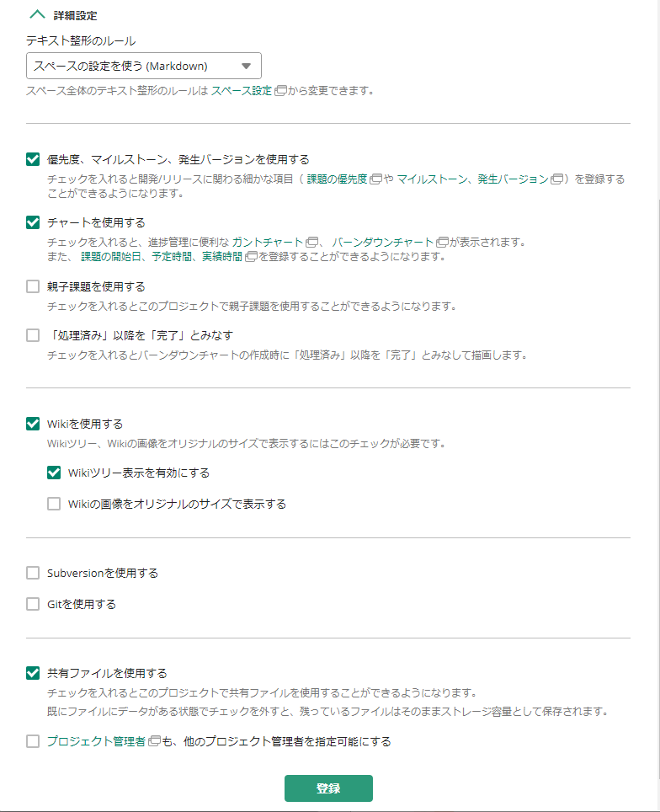Open the ガントチャート help link
This screenshot has height=812, width=660.
click(267, 243)
